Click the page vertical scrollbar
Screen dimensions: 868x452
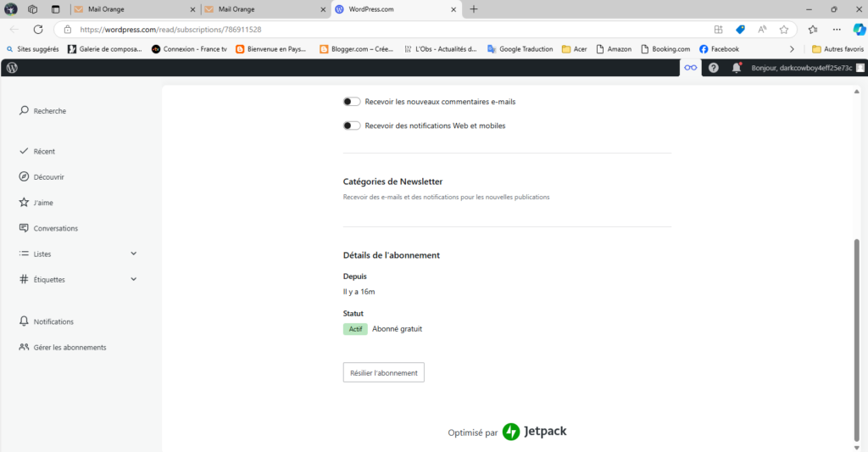coord(855,339)
